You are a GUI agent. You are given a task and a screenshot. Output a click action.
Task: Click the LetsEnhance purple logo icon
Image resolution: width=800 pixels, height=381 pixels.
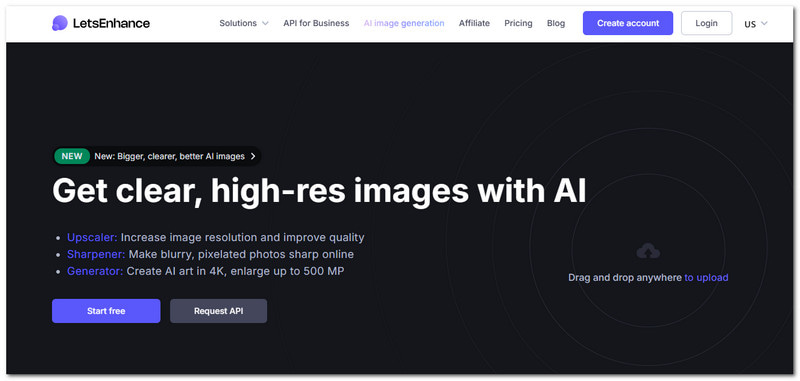point(60,23)
